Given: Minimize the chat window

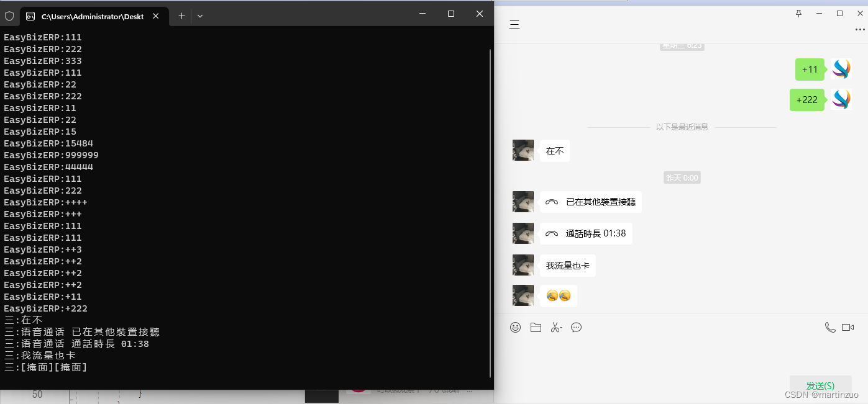Looking at the screenshot, I should [820, 13].
